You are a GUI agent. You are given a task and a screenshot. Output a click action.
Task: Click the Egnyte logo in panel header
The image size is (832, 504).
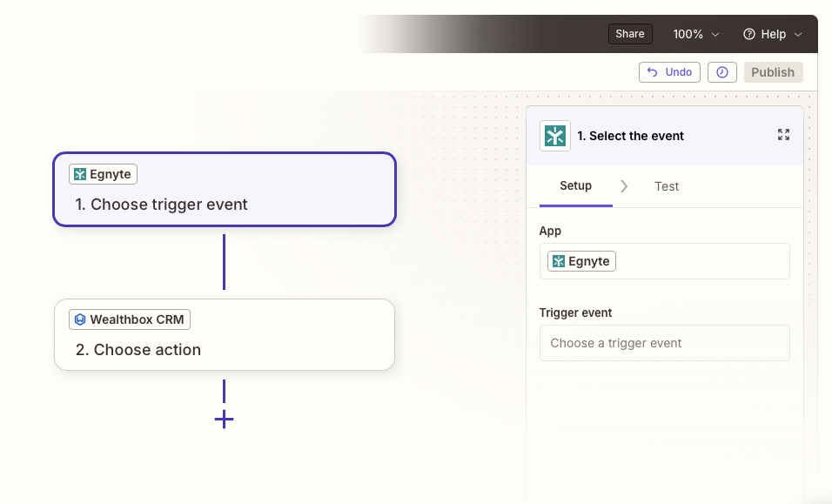555,136
